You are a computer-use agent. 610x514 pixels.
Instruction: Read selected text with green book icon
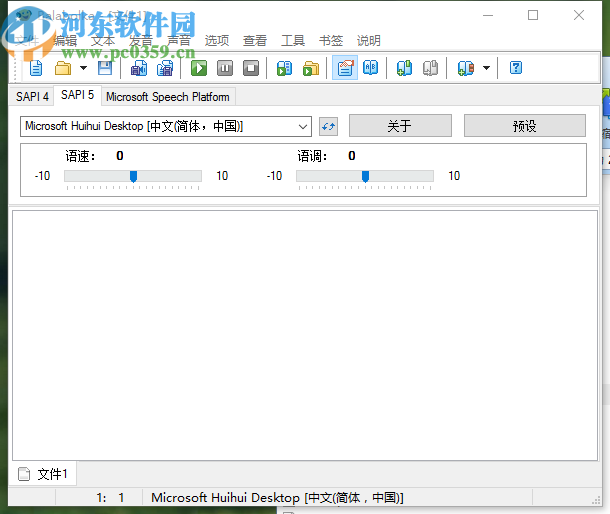click(284, 68)
